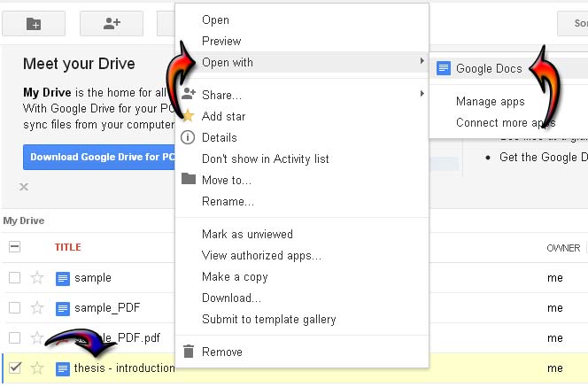Screen dimensions: 588x387
Task: Click the info icon beside Details
Action: click(188, 137)
